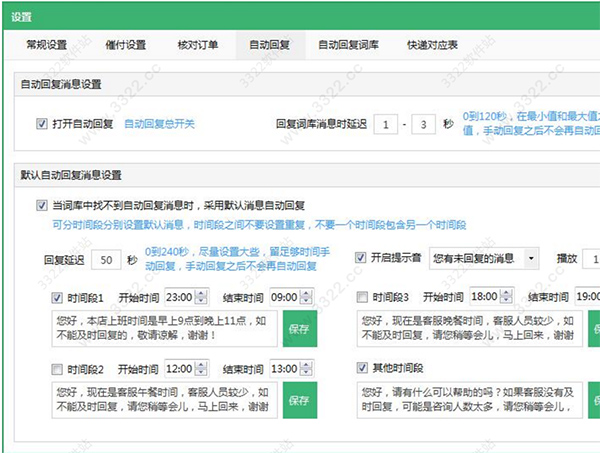Toggle the 打开自动回复 checkbox
The image size is (600, 453).
point(41,125)
